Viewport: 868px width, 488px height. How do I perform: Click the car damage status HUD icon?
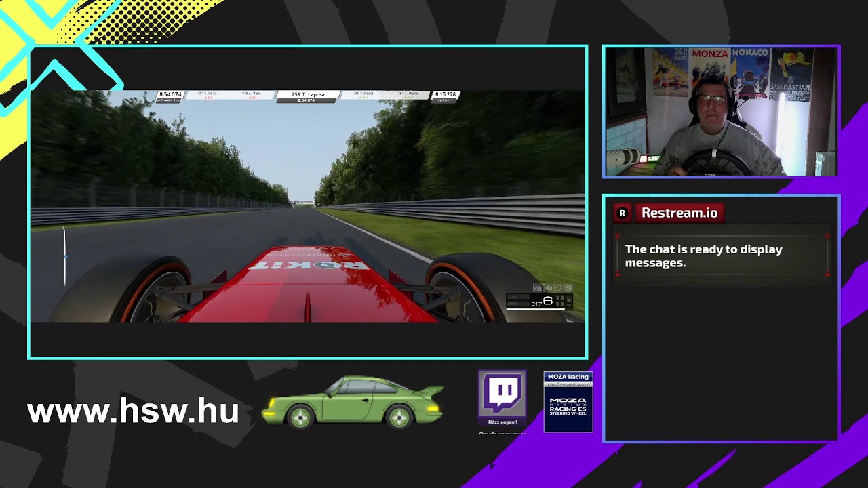[538, 288]
